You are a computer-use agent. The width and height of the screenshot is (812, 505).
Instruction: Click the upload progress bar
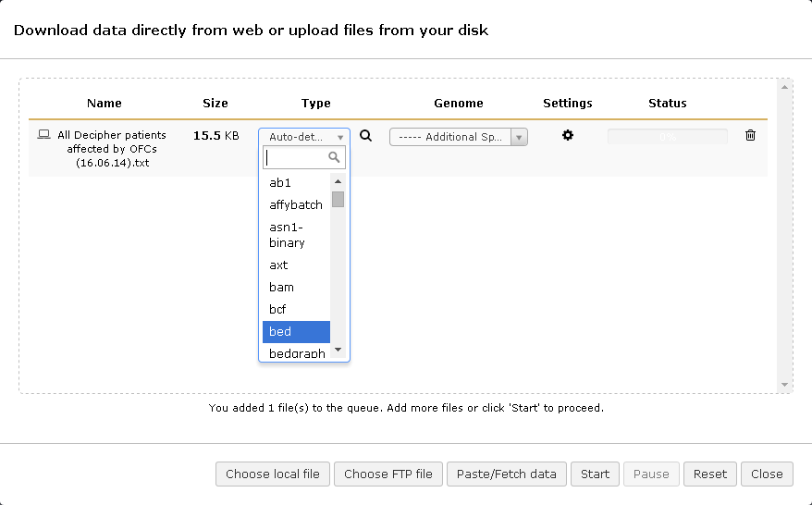click(x=667, y=136)
